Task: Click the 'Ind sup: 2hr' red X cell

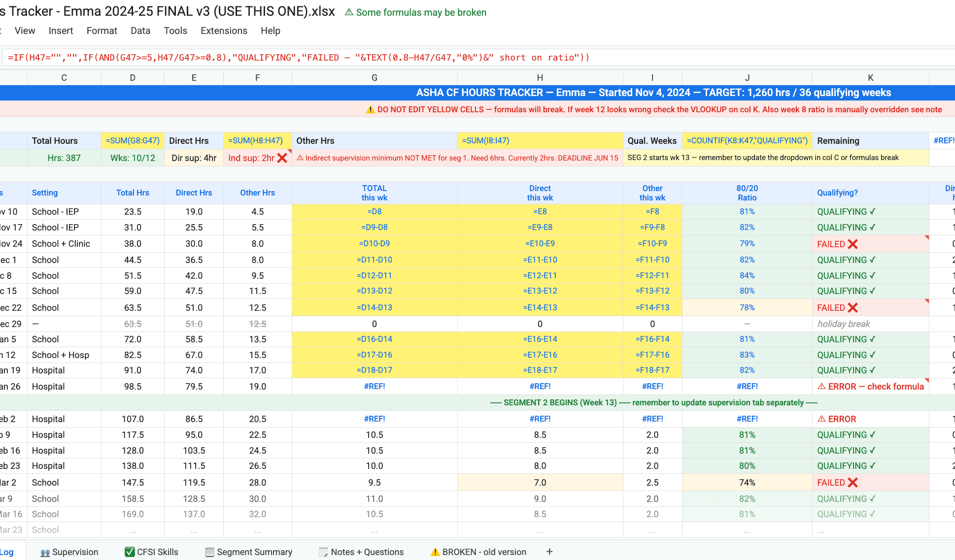Action: click(257, 158)
